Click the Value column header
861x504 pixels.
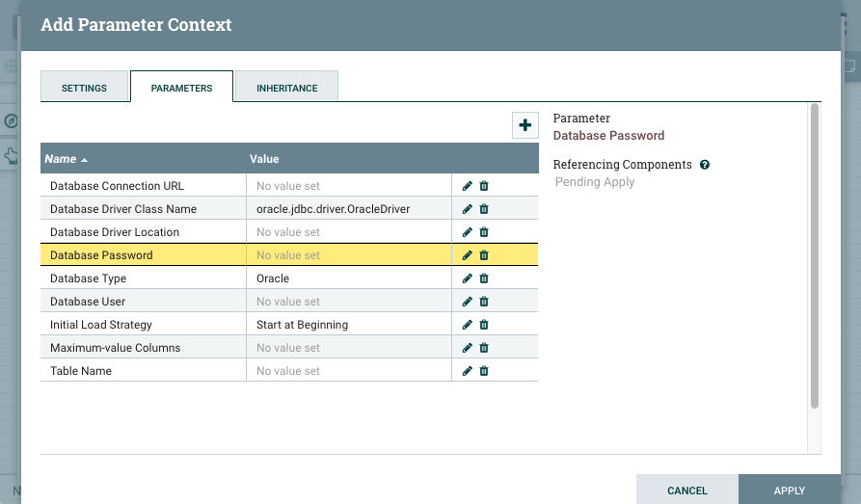click(264, 159)
